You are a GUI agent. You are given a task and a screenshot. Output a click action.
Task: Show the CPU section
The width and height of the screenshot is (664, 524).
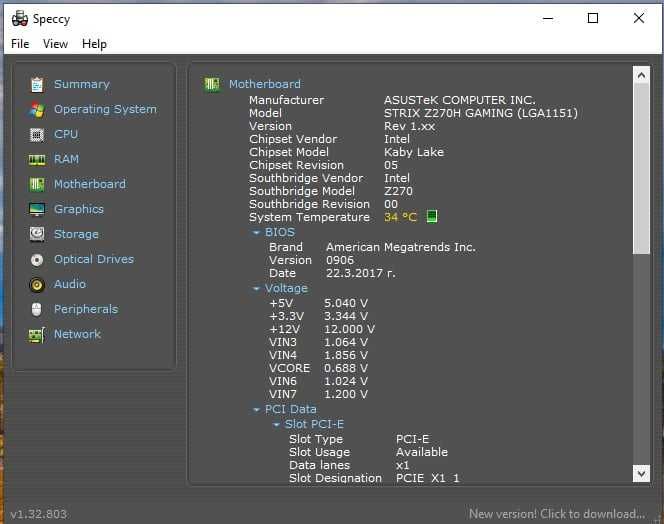pyautogui.click(x=66, y=134)
